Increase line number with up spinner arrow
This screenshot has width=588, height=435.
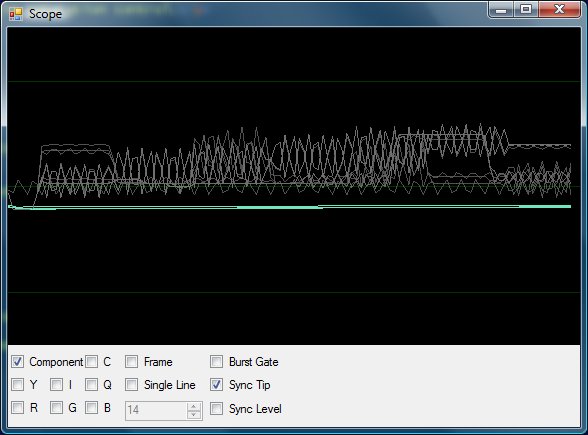(194, 406)
